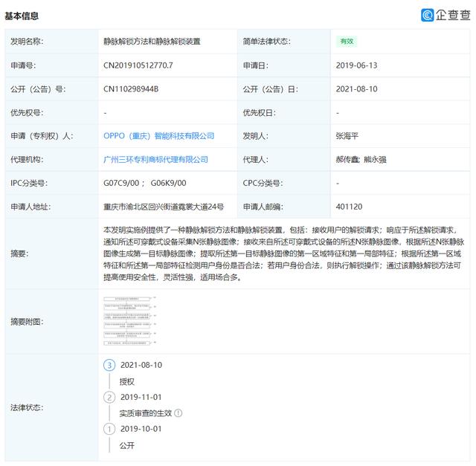This screenshot has width=476, height=466.
Task: Select timeline step 2 marker
Action: click(x=109, y=397)
